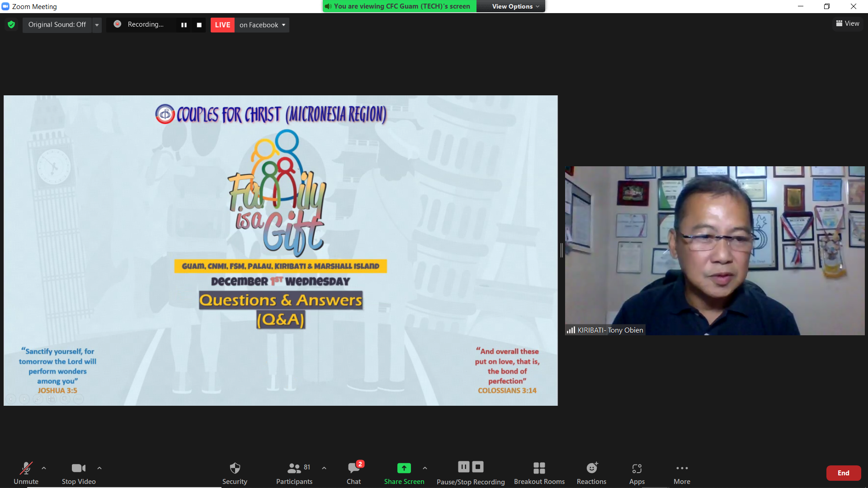This screenshot has height=488, width=868.
Task: Stop the camera video
Action: click(79, 473)
